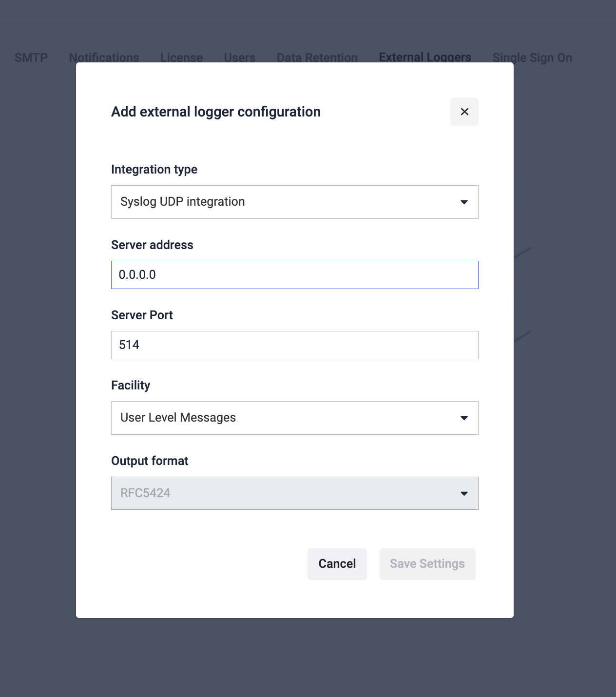The image size is (616, 697).
Task: Open the Output format RFC5424 dropdown
Action: point(295,493)
